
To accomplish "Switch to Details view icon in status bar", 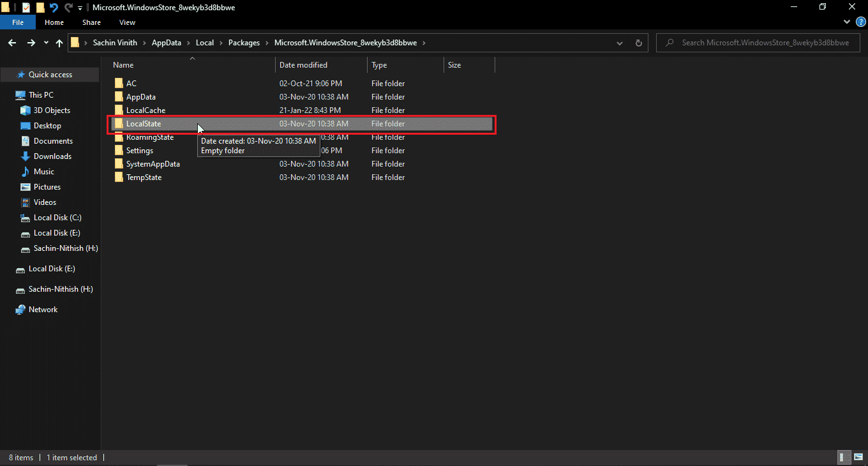I will pos(843,458).
